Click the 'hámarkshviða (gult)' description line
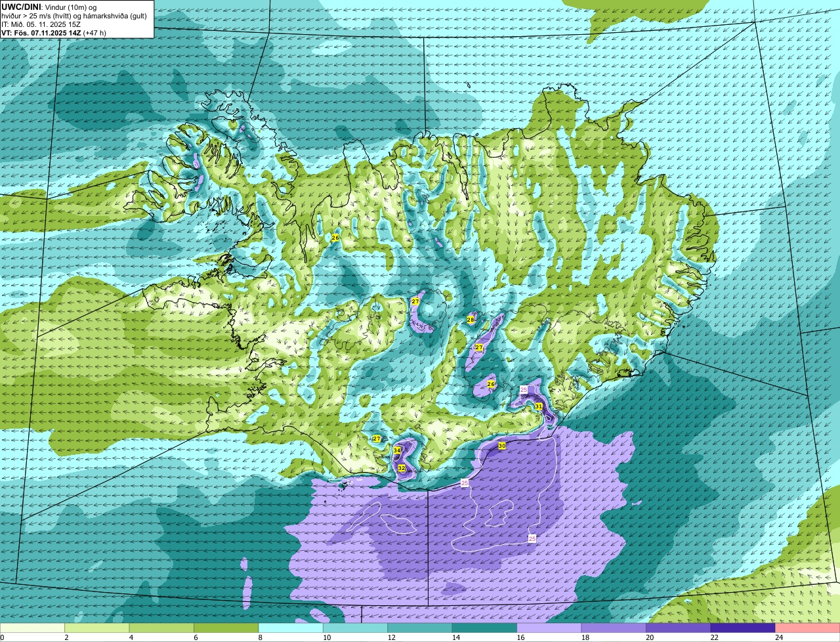 pos(73,15)
